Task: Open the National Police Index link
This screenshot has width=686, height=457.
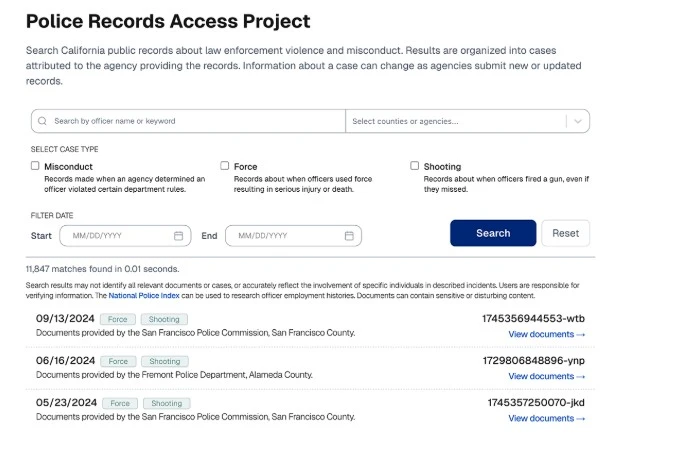Action: click(x=144, y=296)
